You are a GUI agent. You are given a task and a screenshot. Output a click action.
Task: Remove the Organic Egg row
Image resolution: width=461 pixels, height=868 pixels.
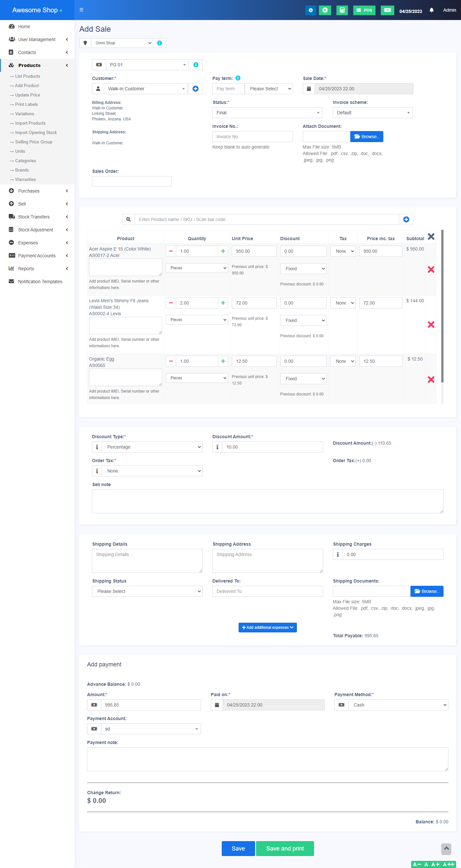coord(431,379)
